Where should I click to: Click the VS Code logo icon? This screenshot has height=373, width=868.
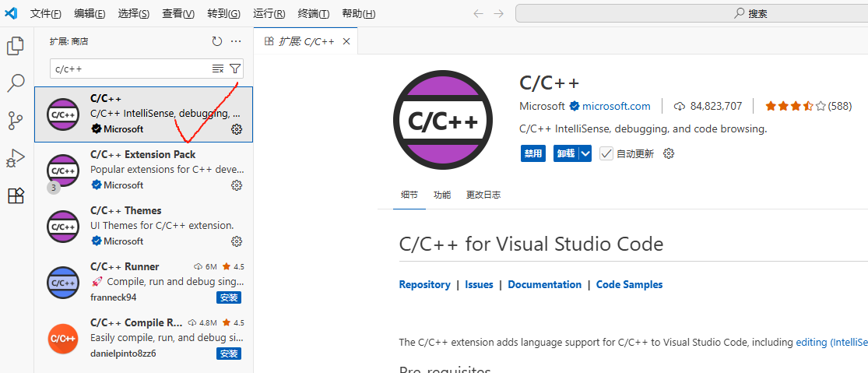11,13
